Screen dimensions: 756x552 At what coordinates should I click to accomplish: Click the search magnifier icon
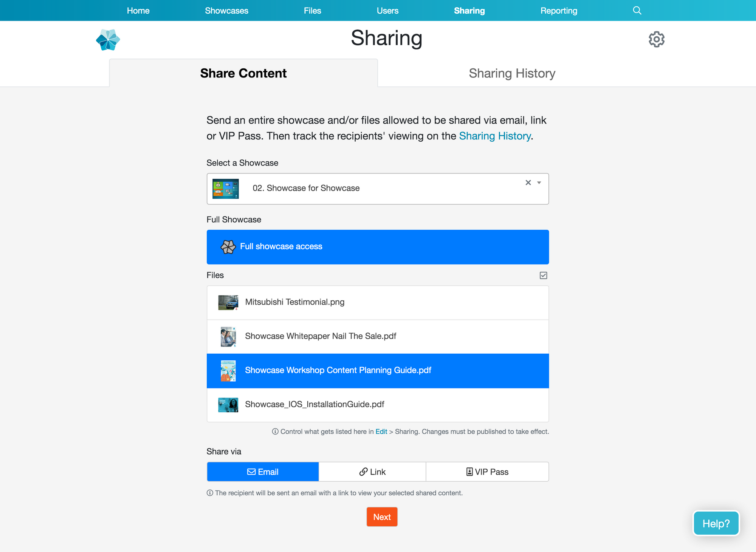(x=637, y=11)
